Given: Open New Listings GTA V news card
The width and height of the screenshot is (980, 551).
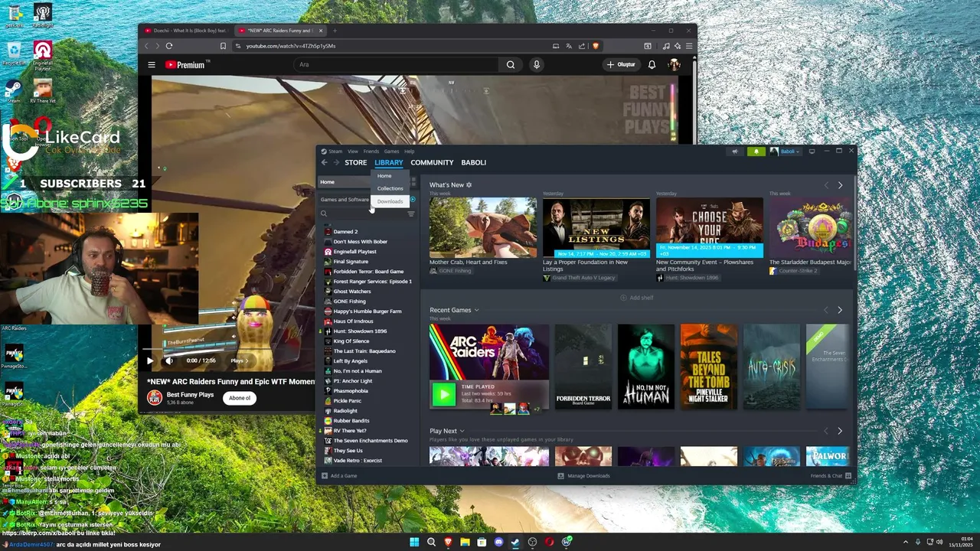Looking at the screenshot, I should click(x=596, y=228).
